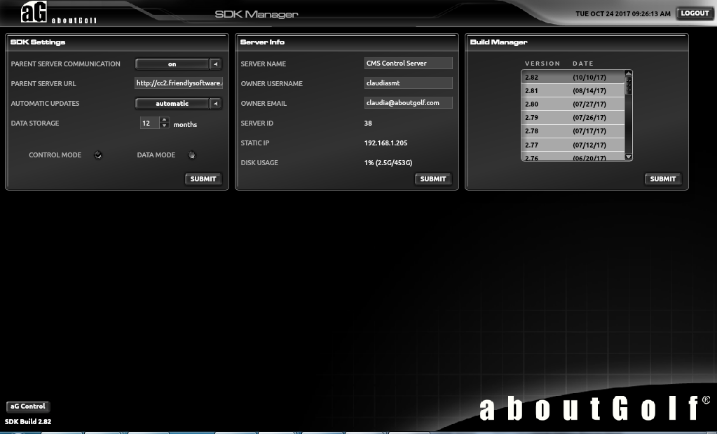Click the Disk Usage value text
Screen dimensions: 717x434
388,162
